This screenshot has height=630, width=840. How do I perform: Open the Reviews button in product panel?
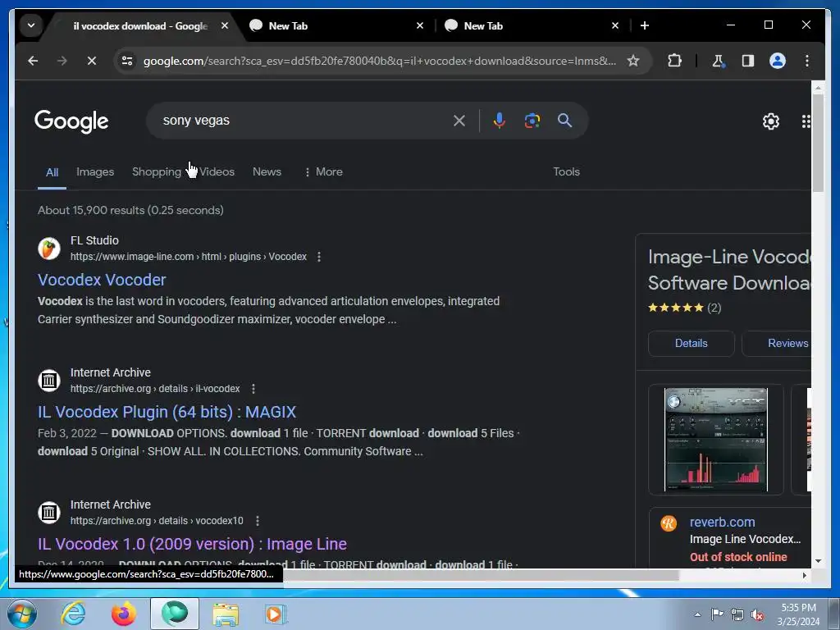pos(777,344)
